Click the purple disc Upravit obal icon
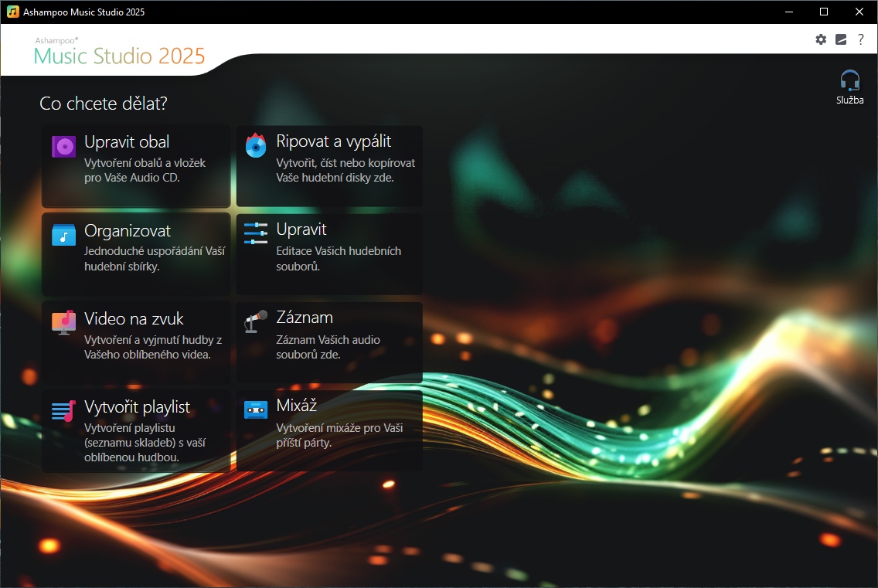 tap(64, 148)
